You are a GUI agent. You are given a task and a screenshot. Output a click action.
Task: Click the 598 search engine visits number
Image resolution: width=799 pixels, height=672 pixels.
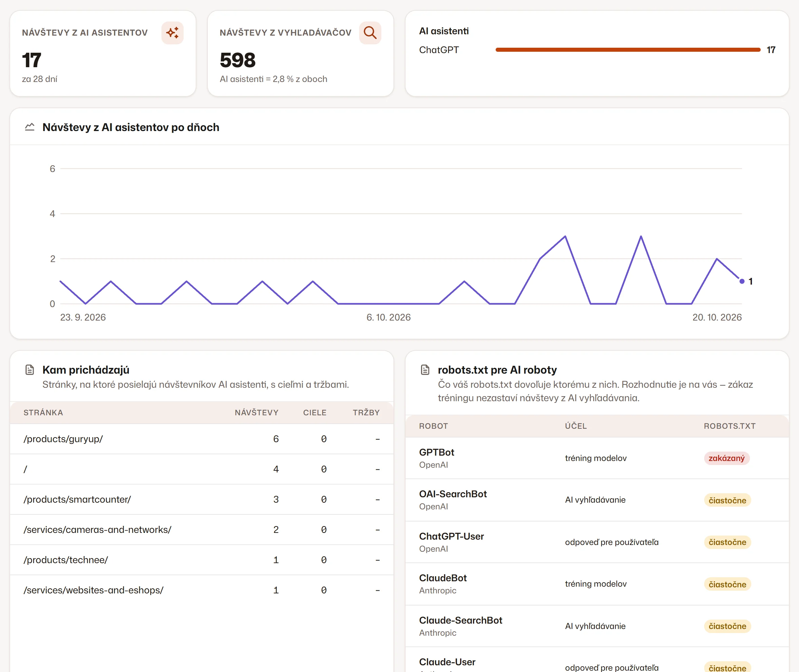[238, 60]
